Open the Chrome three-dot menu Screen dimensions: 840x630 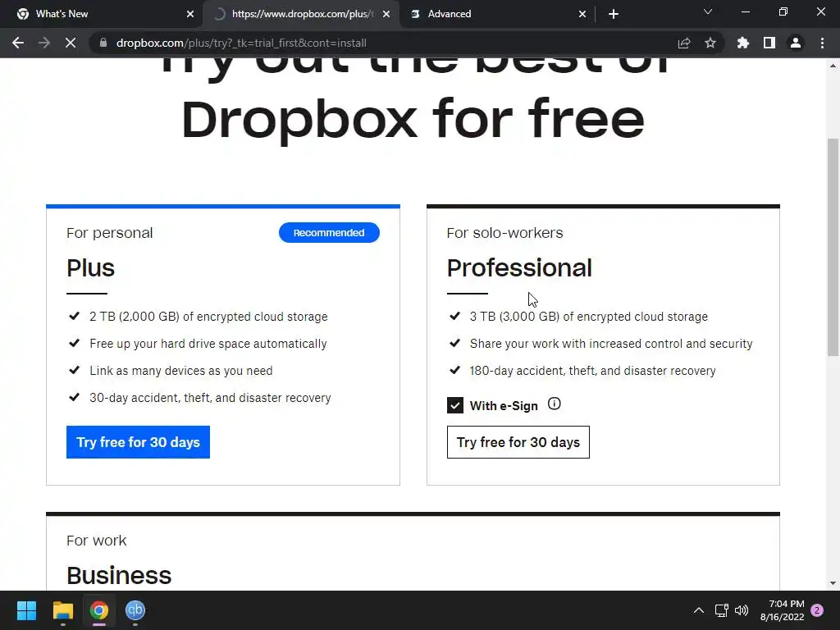[822, 43]
